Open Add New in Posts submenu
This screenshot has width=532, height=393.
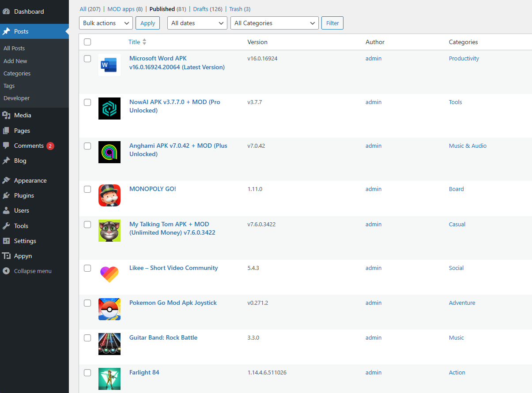15,61
